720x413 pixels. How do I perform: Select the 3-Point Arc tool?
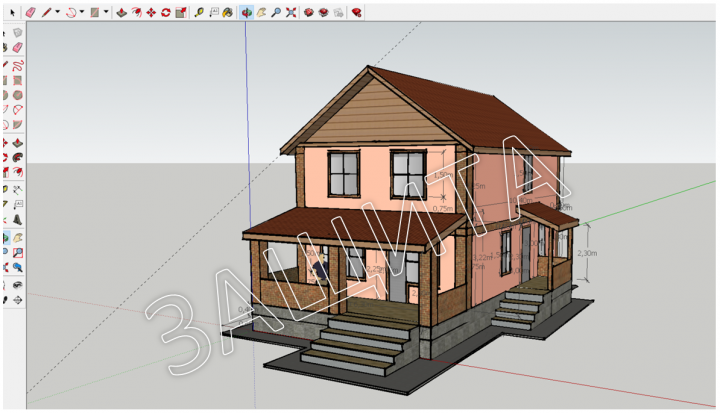tap(17, 110)
